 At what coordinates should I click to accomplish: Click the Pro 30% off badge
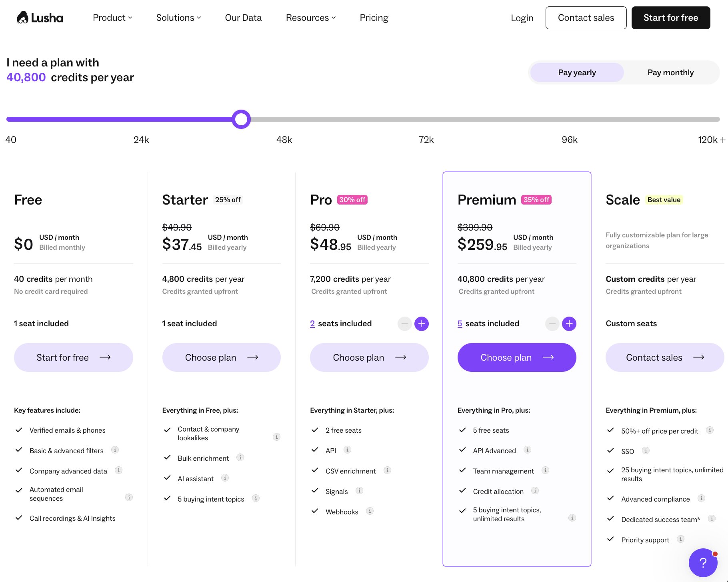(x=352, y=200)
